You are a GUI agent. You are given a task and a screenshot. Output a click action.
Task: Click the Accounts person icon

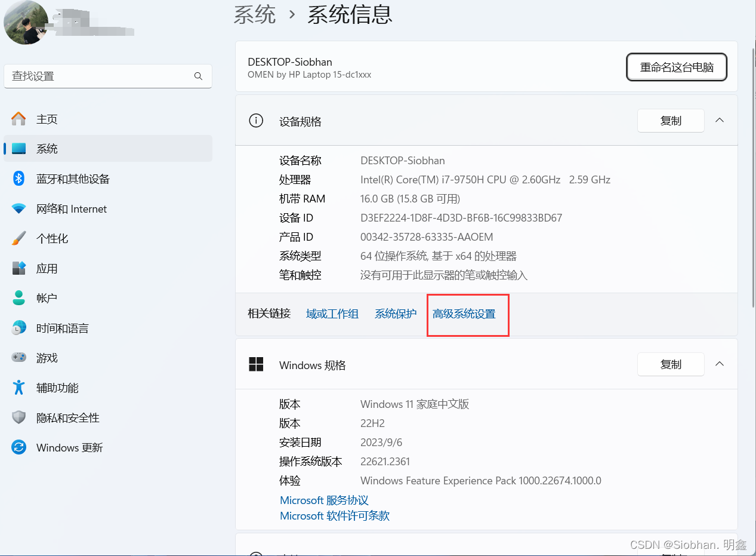click(x=19, y=297)
